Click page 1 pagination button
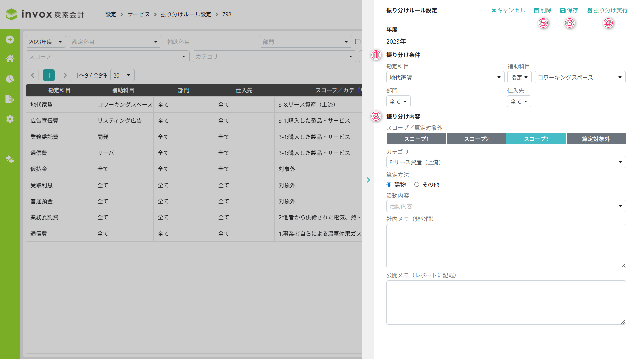Image resolution: width=644 pixels, height=359 pixels. pos(49,75)
